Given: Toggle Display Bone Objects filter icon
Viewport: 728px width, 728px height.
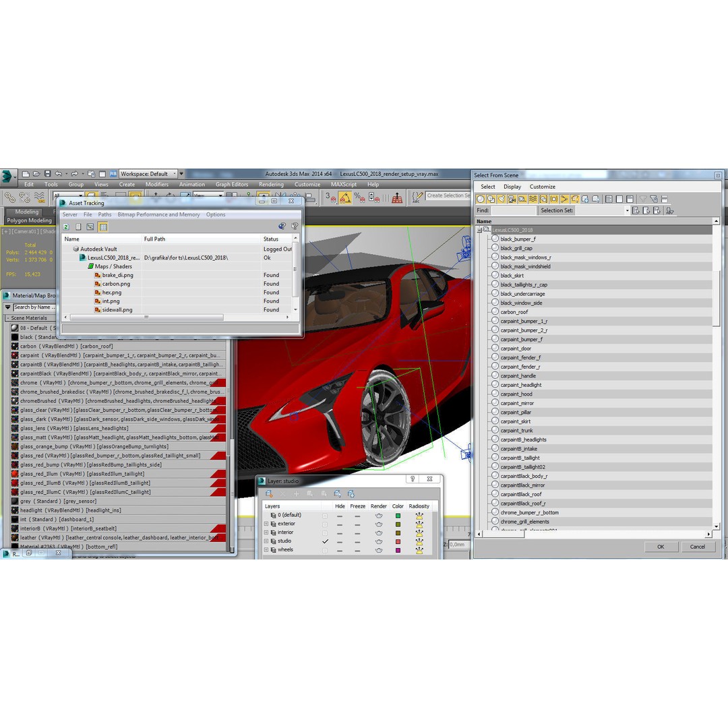Looking at the screenshot, I should pos(564,199).
